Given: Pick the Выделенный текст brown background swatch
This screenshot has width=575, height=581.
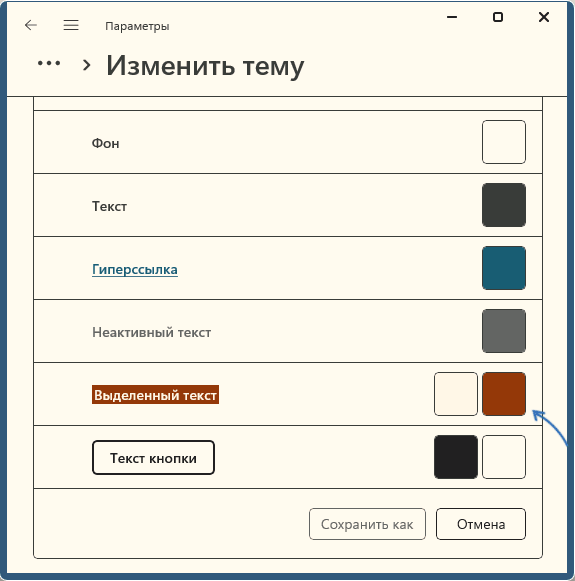Looking at the screenshot, I should 503,394.
